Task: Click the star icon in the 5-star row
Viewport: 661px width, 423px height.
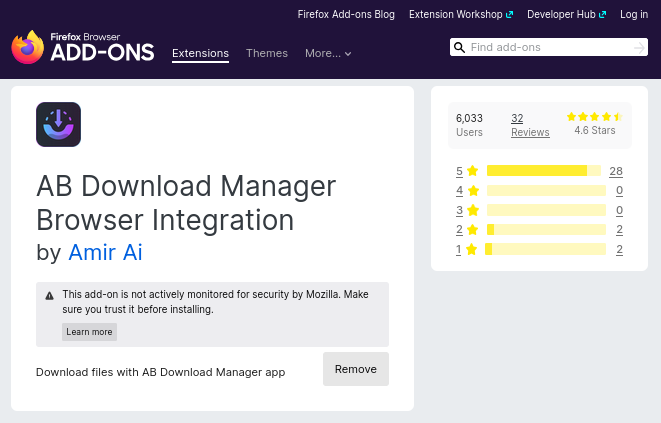Action: coord(473,171)
